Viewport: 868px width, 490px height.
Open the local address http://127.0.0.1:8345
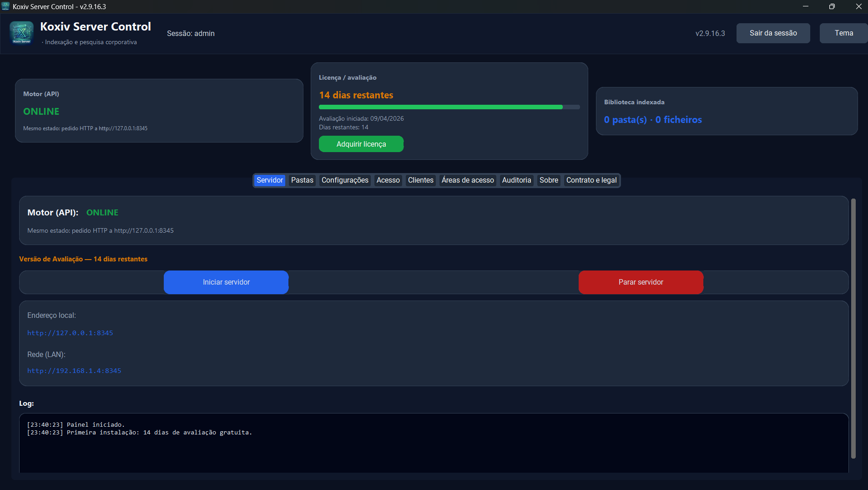(x=70, y=332)
